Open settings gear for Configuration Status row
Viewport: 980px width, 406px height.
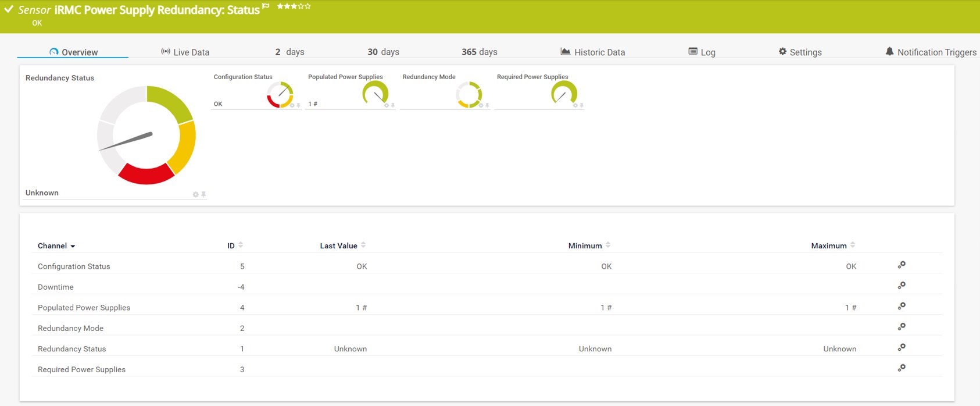(902, 265)
